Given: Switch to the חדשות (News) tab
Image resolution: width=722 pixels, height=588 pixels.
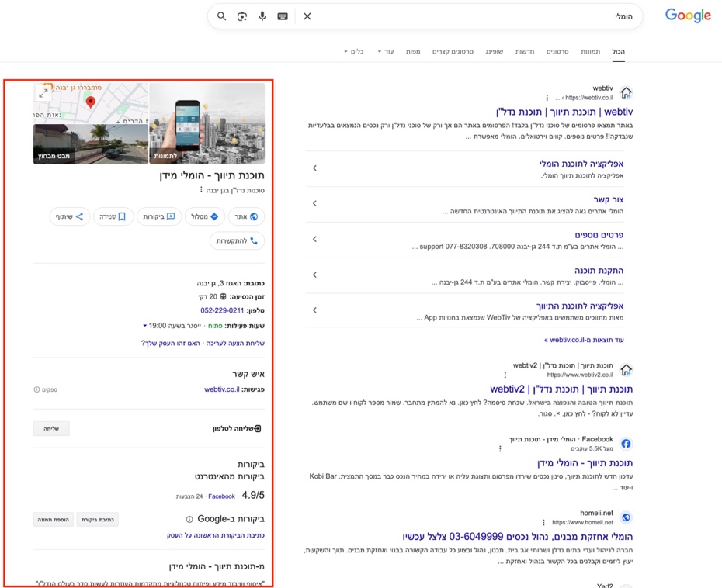Looking at the screenshot, I should click(525, 52).
